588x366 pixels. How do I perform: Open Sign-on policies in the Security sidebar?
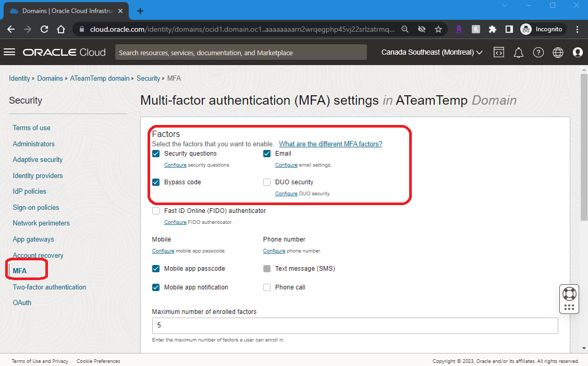[36, 207]
